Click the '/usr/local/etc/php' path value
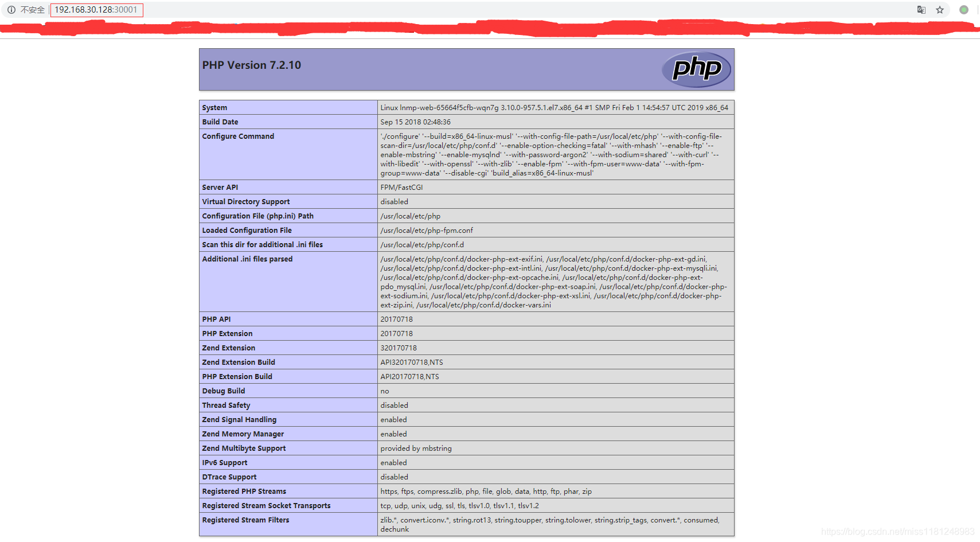980x542 pixels. point(411,216)
